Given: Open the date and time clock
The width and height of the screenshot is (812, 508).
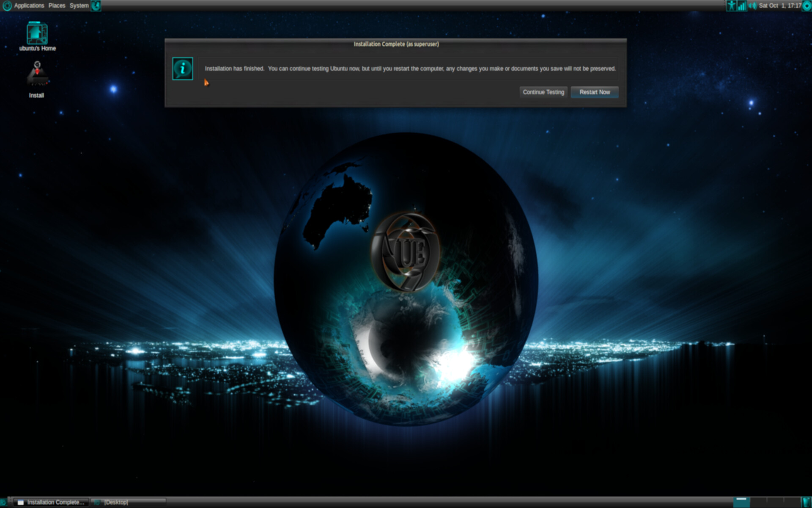Looking at the screenshot, I should (x=780, y=6).
